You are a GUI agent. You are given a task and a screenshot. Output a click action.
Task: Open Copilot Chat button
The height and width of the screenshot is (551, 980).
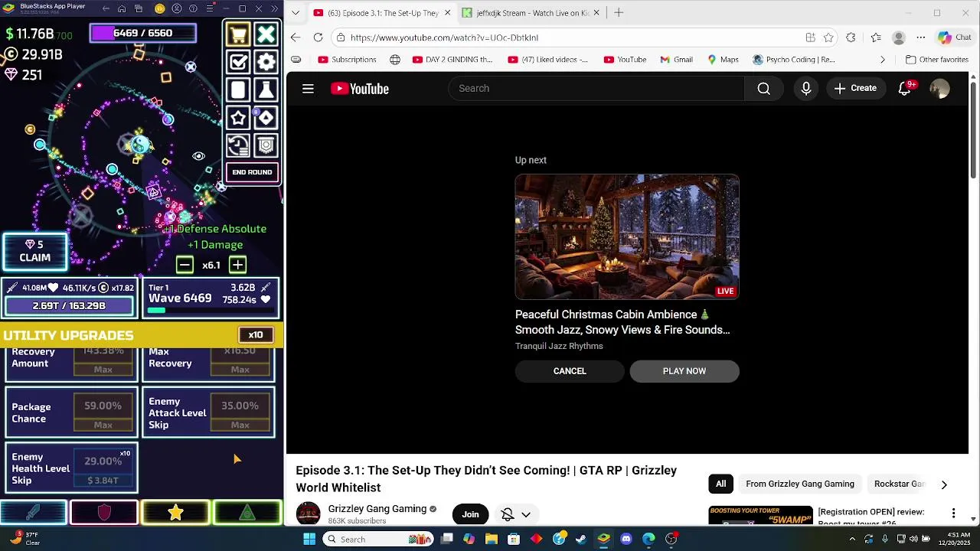[x=955, y=37]
